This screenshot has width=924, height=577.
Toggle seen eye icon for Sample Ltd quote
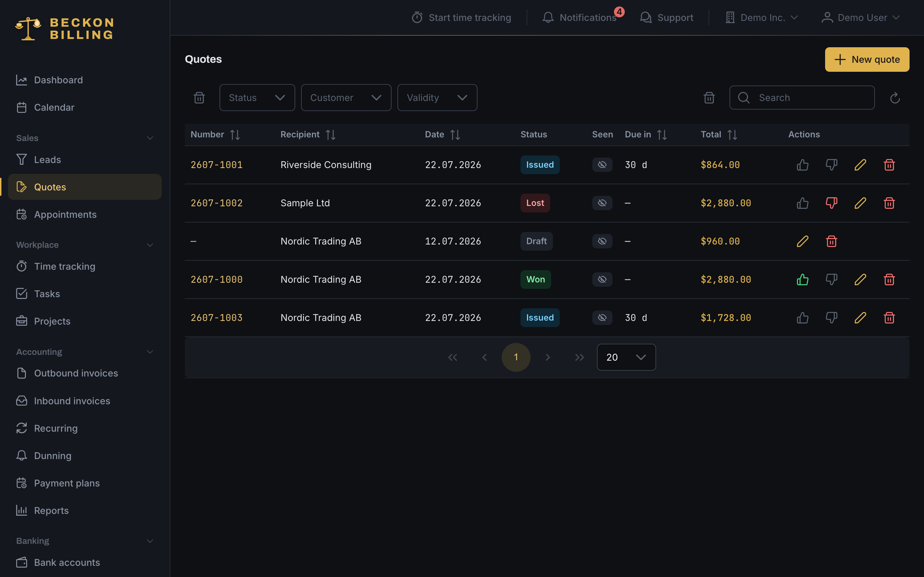(602, 203)
